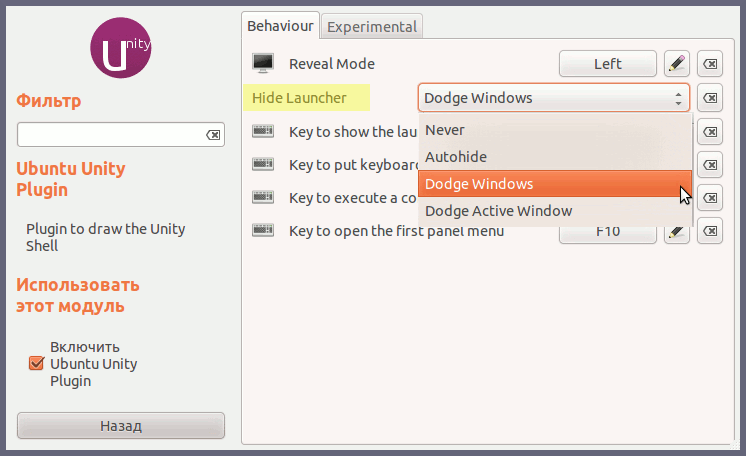Switch to the Experimental tab

(x=373, y=27)
